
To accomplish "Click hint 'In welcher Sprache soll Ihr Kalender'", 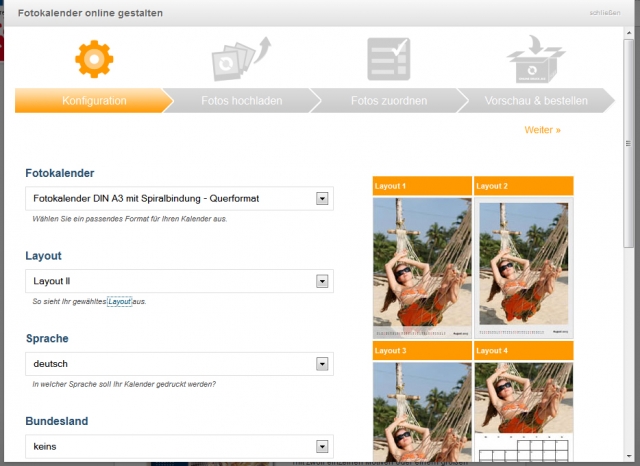I will point(124,384).
